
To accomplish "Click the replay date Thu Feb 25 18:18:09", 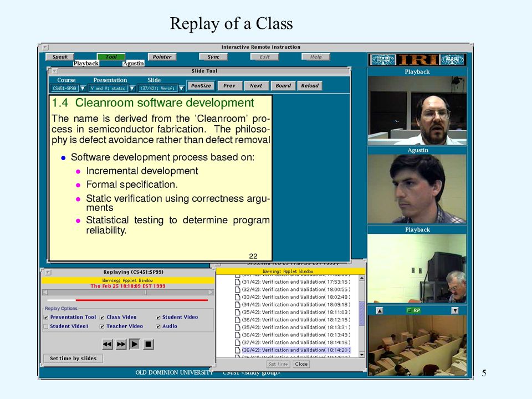I will (128, 286).
